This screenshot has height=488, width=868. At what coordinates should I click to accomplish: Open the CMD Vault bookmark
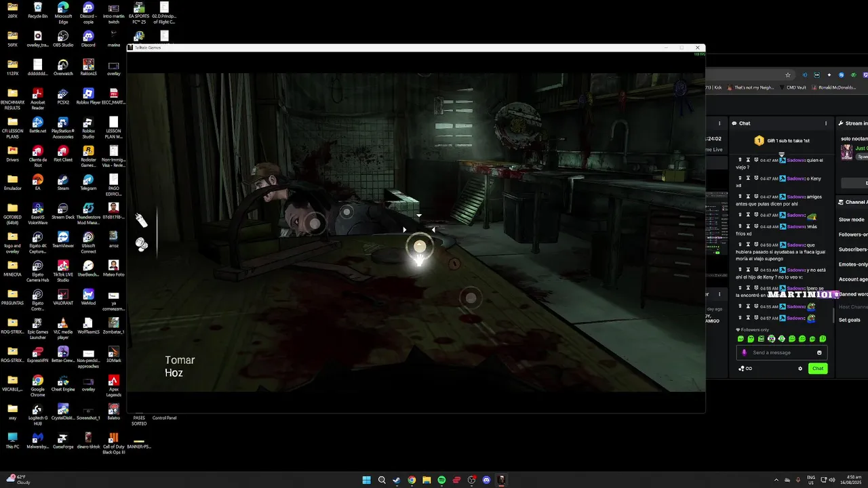coord(793,87)
